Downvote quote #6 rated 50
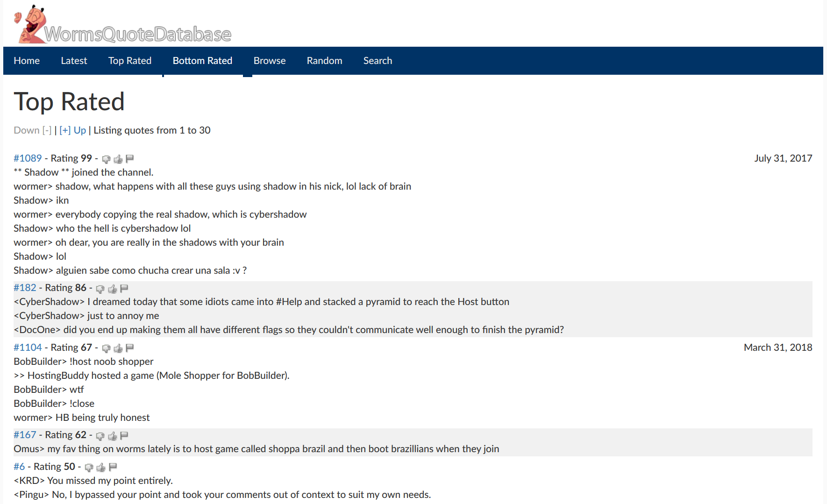The height and width of the screenshot is (504, 827). (89, 468)
